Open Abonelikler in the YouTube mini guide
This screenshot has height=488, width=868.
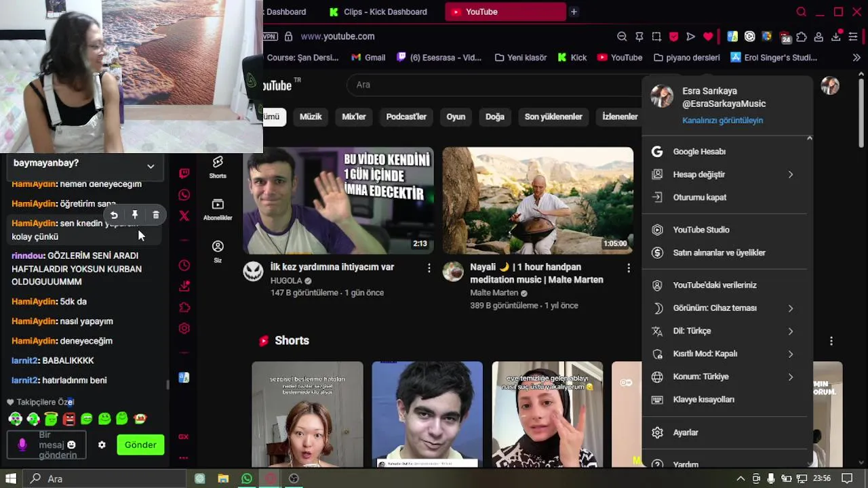click(218, 209)
